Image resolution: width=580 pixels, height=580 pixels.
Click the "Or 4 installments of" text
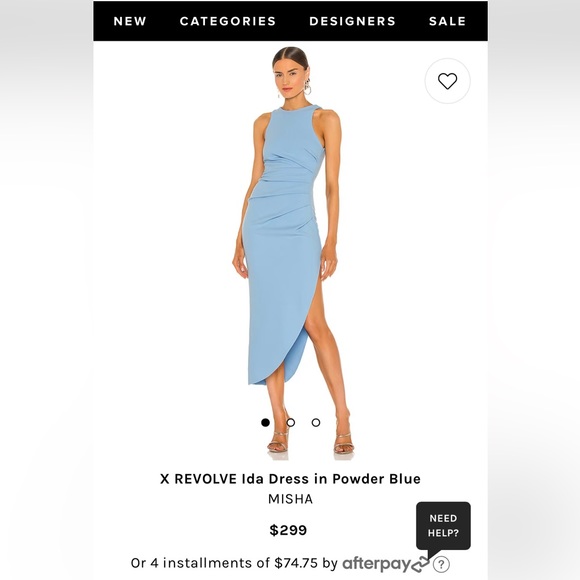[200, 563]
